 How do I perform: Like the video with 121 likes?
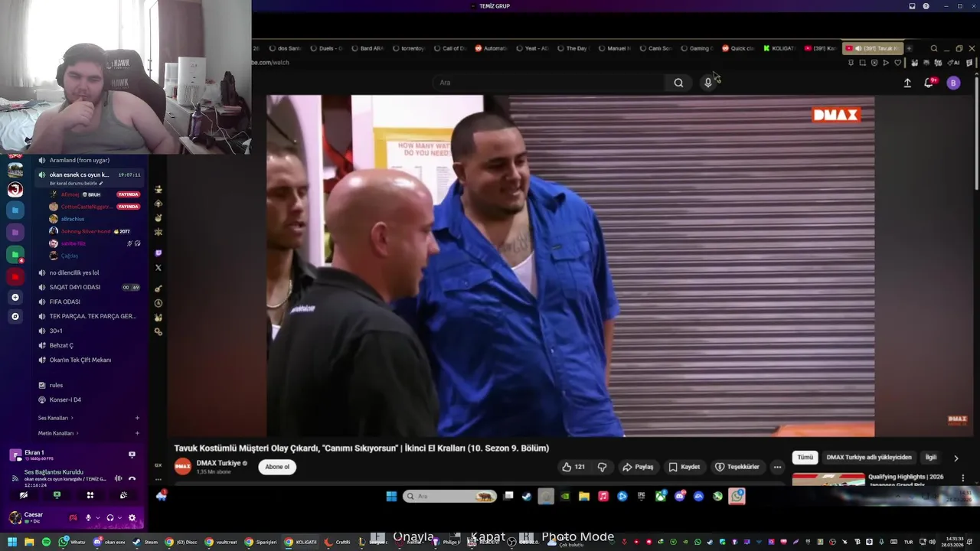[x=573, y=467]
